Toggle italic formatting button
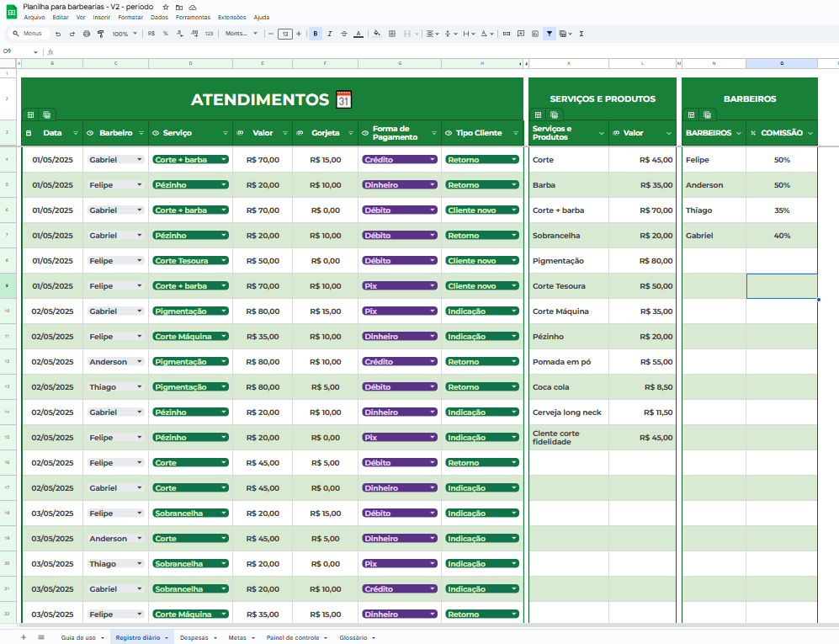The height and width of the screenshot is (644, 839). pyautogui.click(x=330, y=34)
